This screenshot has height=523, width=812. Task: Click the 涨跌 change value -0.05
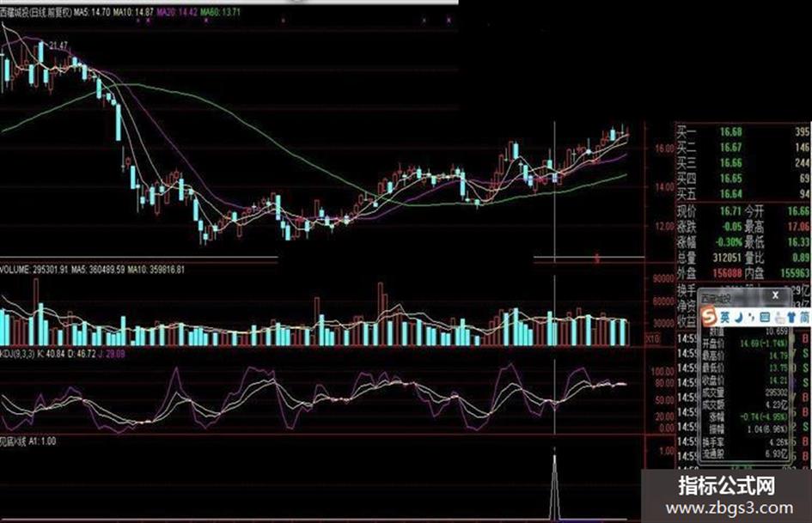(x=730, y=226)
